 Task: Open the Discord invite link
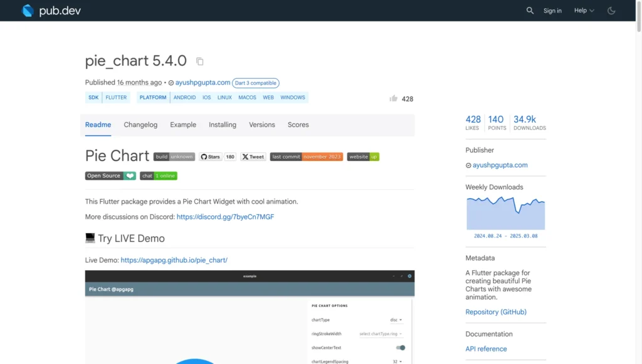225,217
